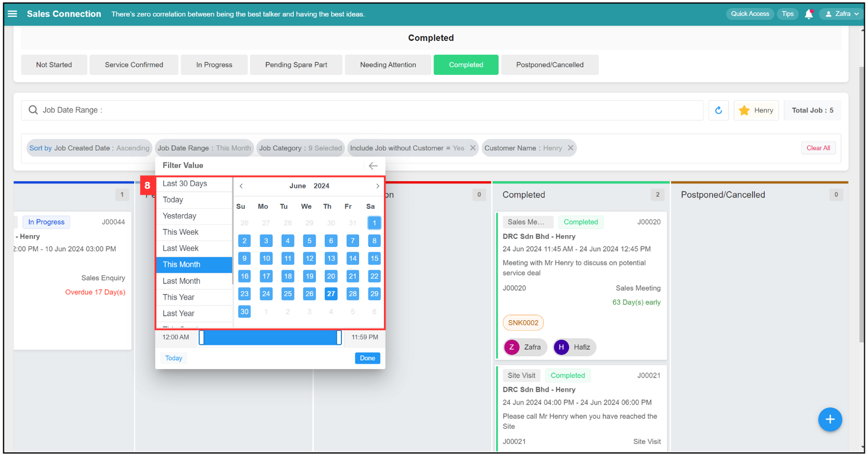Open the notifications bell
Viewport: 868px width, 460px height.
pyautogui.click(x=808, y=14)
